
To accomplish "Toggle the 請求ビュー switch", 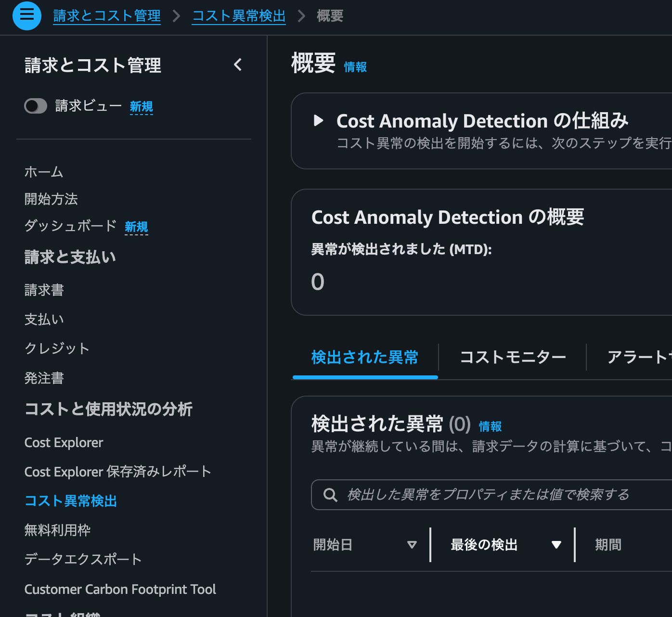I will 35,106.
